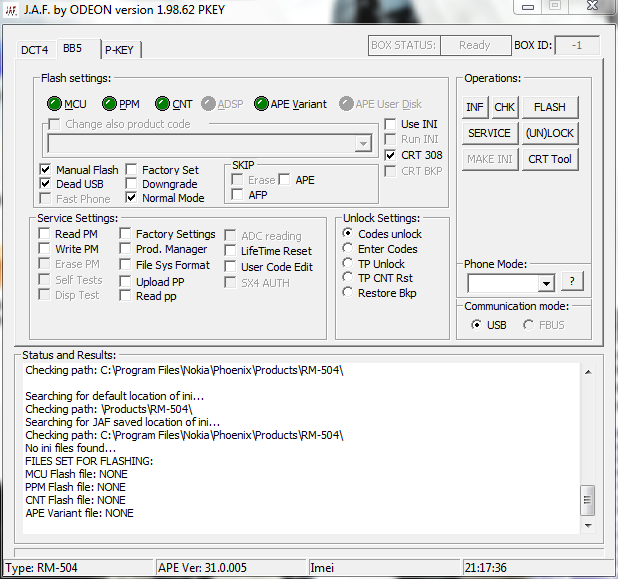The height and width of the screenshot is (579, 618).
Task: Select USB communication mode
Action: (477, 325)
